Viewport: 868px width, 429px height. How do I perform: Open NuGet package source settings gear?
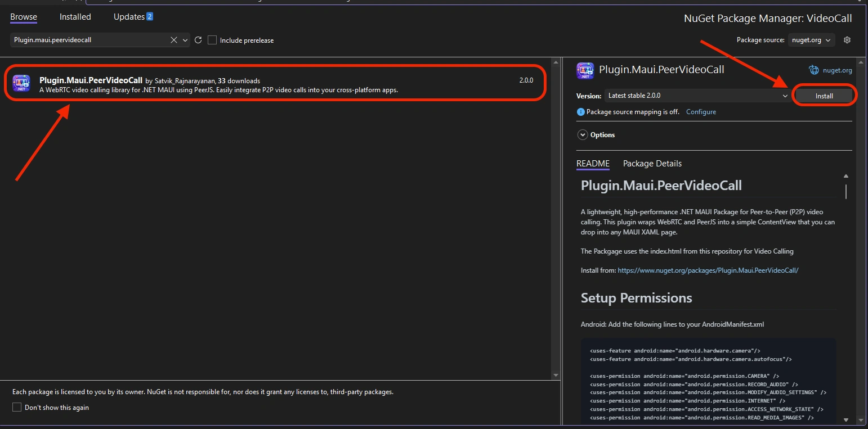tap(847, 40)
